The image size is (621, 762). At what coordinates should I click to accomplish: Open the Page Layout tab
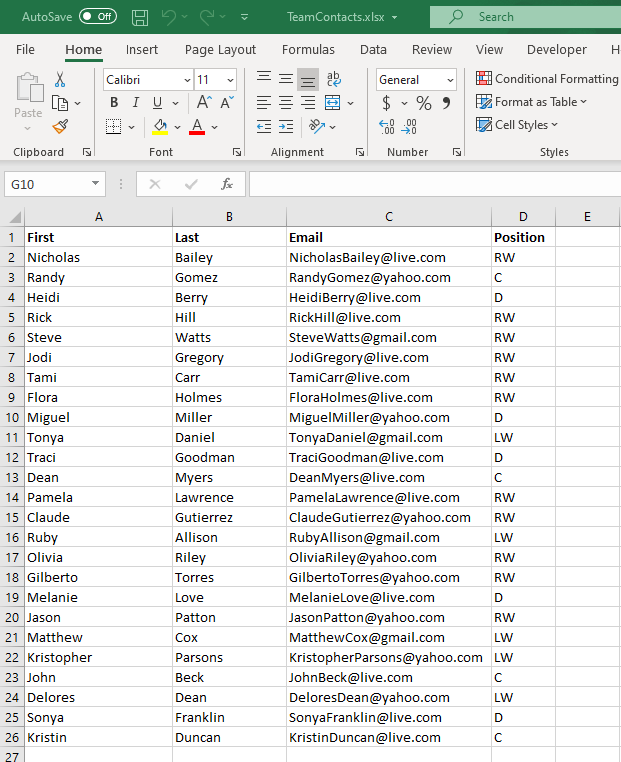(220, 50)
